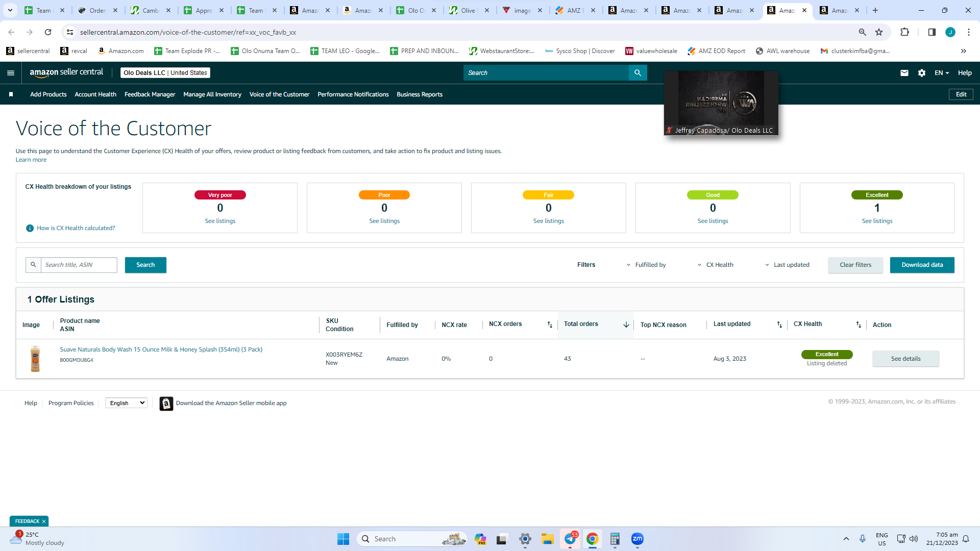This screenshot has height=551, width=980.
Task: Sort the CX Health column
Action: (859, 325)
